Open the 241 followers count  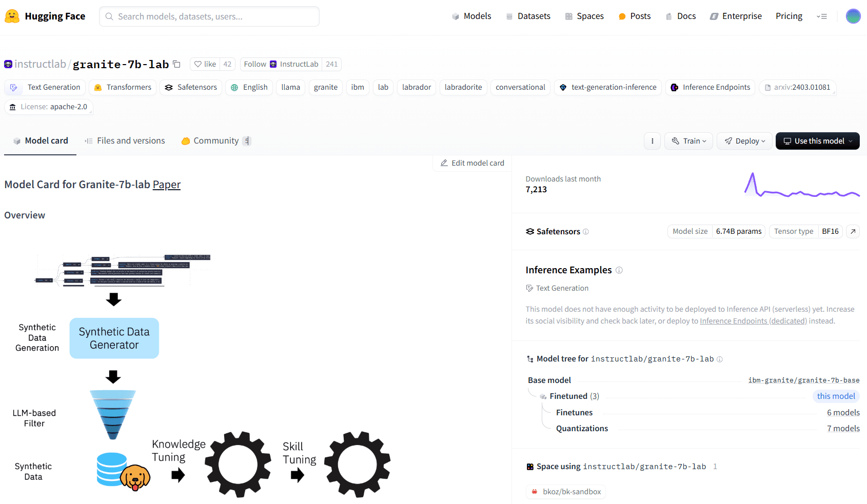332,64
